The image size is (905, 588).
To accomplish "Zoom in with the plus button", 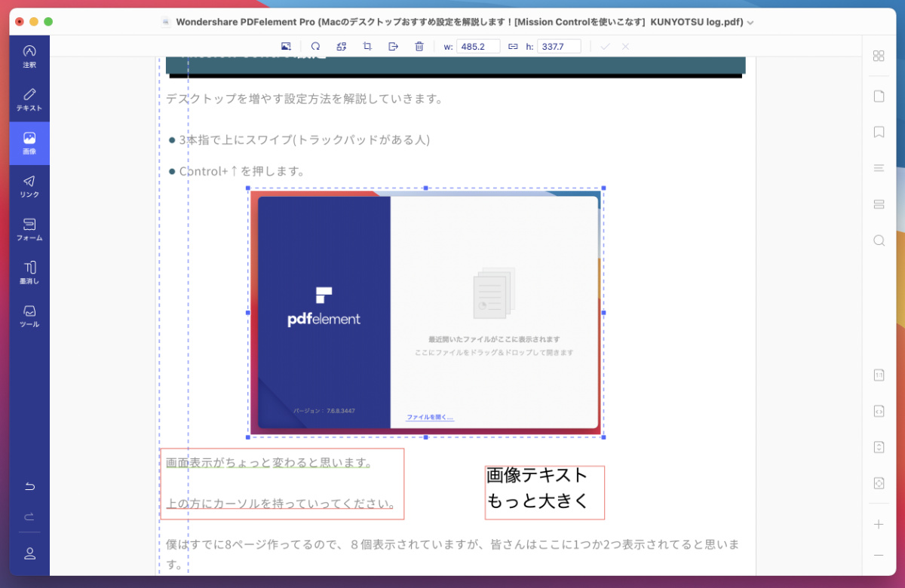I will [879, 525].
